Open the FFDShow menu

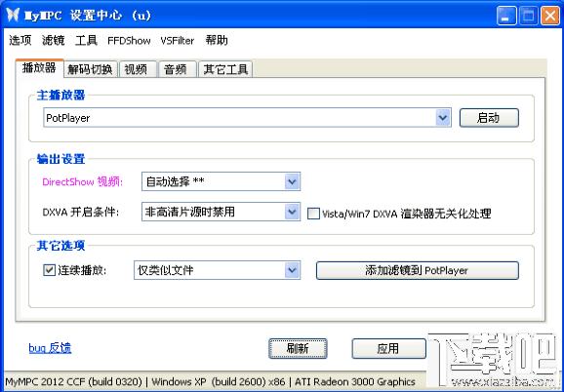(x=129, y=41)
